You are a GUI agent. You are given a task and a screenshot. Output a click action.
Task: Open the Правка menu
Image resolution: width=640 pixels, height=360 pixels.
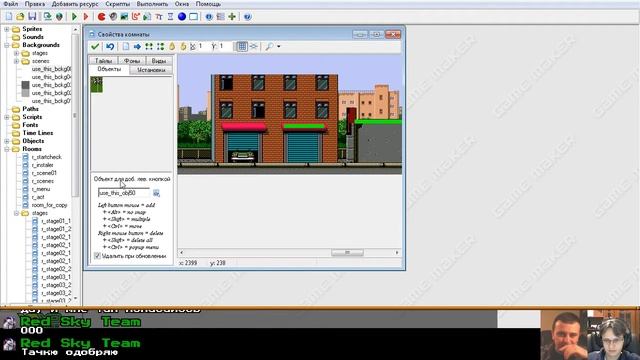point(35,4)
